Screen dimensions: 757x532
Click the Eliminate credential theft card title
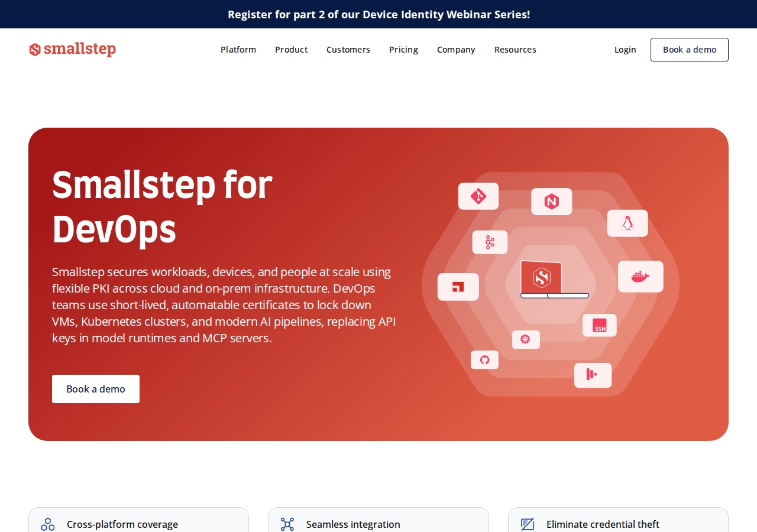(x=603, y=524)
